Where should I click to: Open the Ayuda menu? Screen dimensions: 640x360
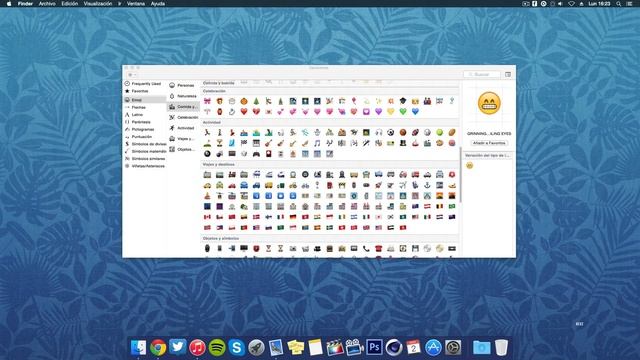pyautogui.click(x=158, y=4)
